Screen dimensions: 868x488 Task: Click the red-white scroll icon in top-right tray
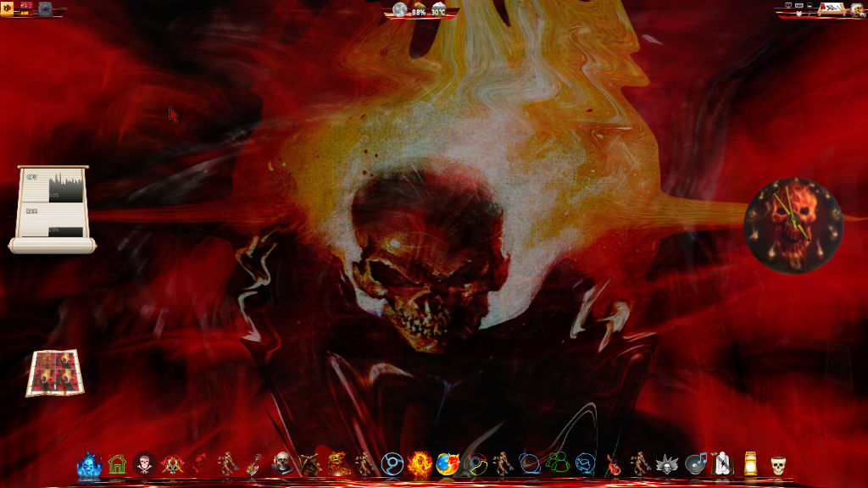[832, 8]
